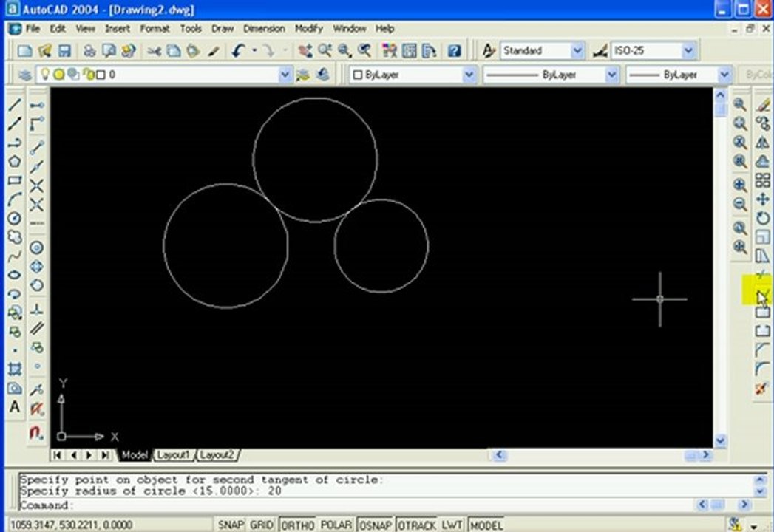Start the Multiline Text tool (A icon)
This screenshot has width=774, height=532.
click(x=14, y=407)
